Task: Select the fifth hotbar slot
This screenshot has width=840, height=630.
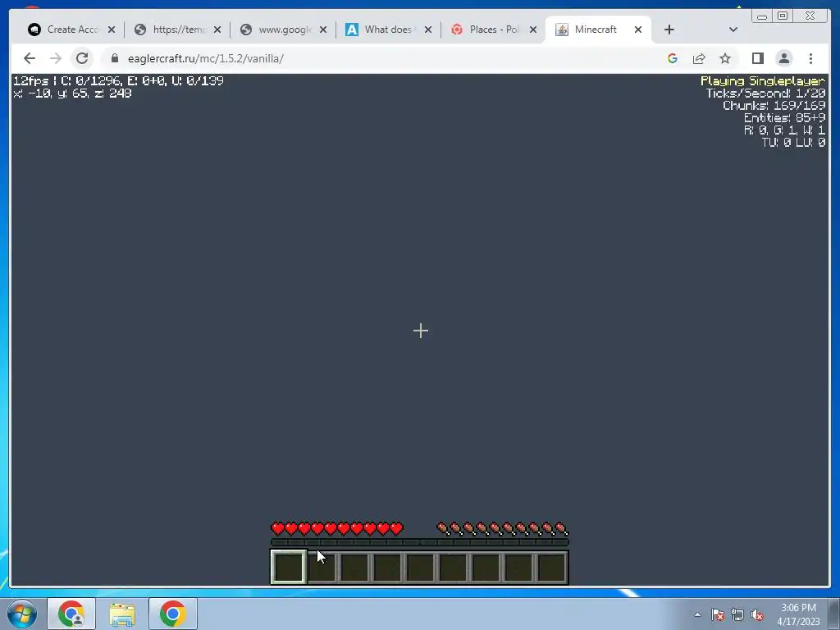Action: coord(421,567)
